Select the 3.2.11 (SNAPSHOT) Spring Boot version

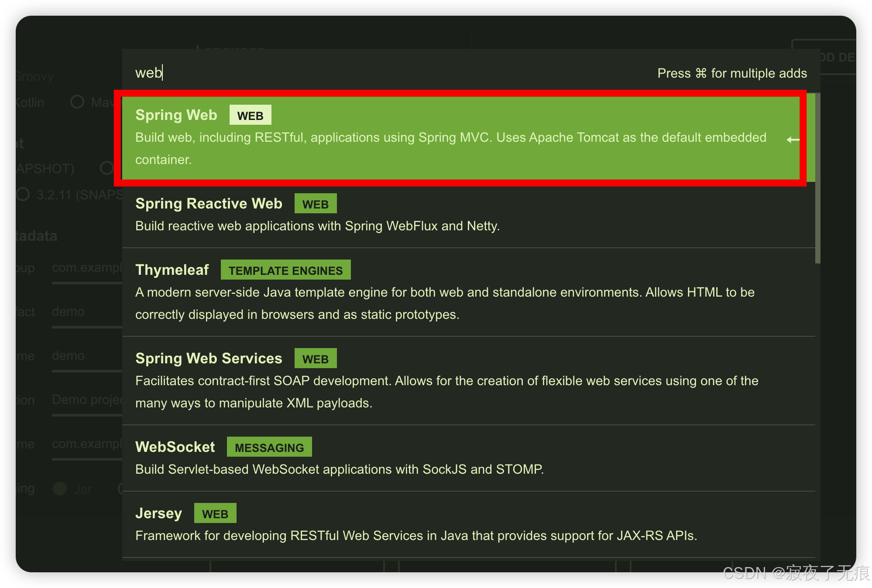[24, 195]
